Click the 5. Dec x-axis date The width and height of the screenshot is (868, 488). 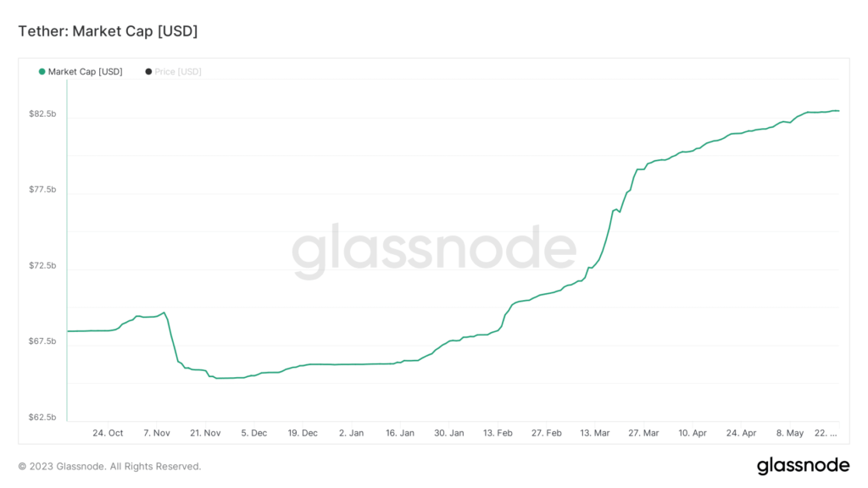click(x=253, y=433)
